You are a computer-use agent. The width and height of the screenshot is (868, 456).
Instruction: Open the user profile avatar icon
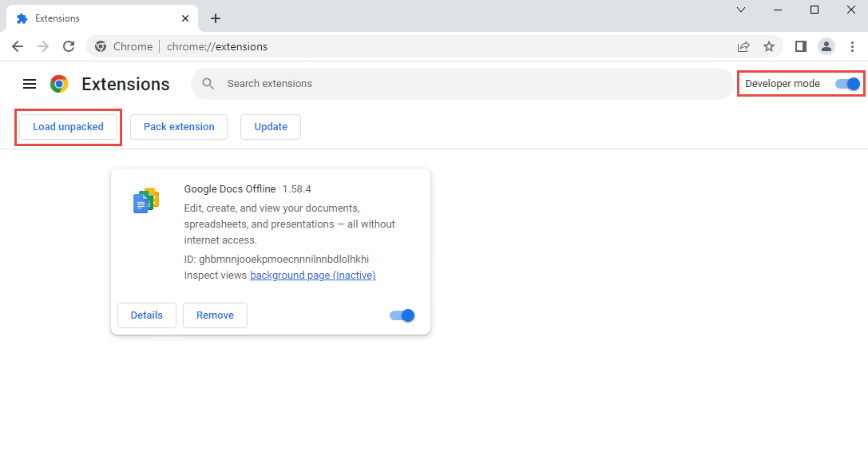coord(826,46)
